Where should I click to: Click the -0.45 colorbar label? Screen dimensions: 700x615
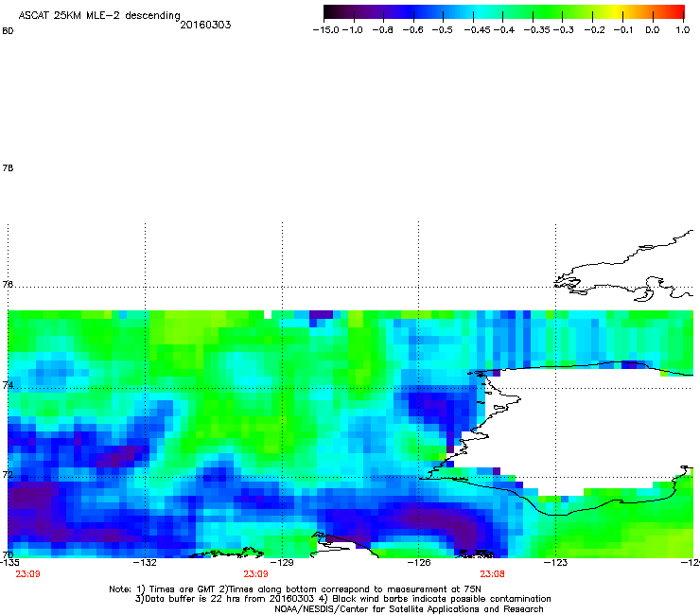pos(478,30)
